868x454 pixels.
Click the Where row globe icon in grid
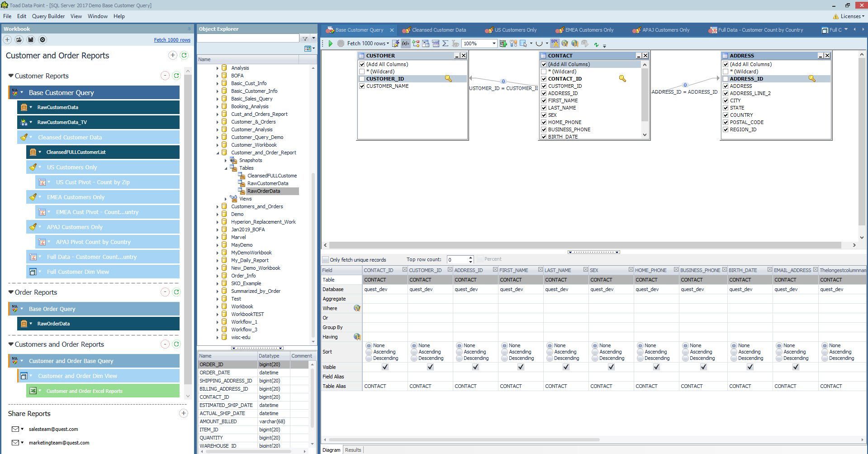point(357,308)
